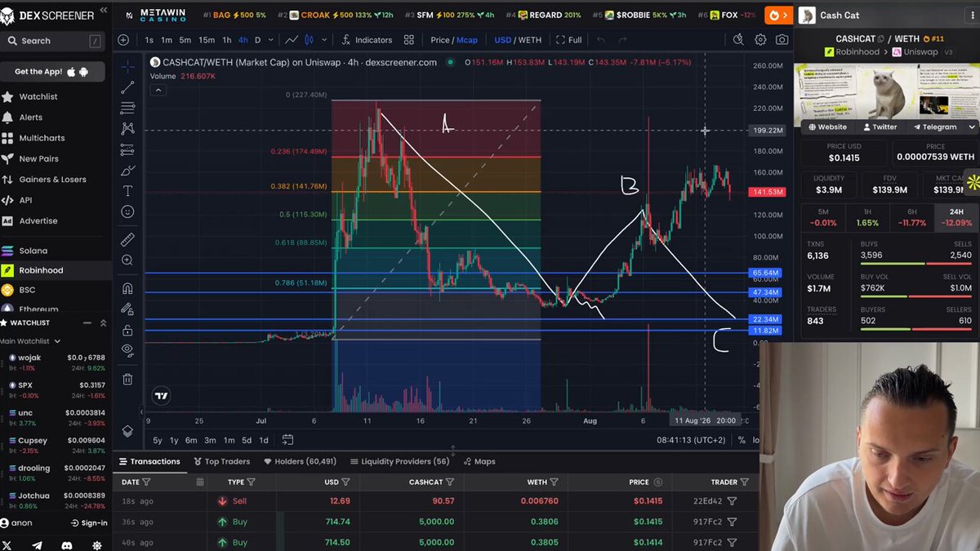This screenshot has height=551, width=980.
Task: Open the Top Traders tab
Action: [x=221, y=461]
